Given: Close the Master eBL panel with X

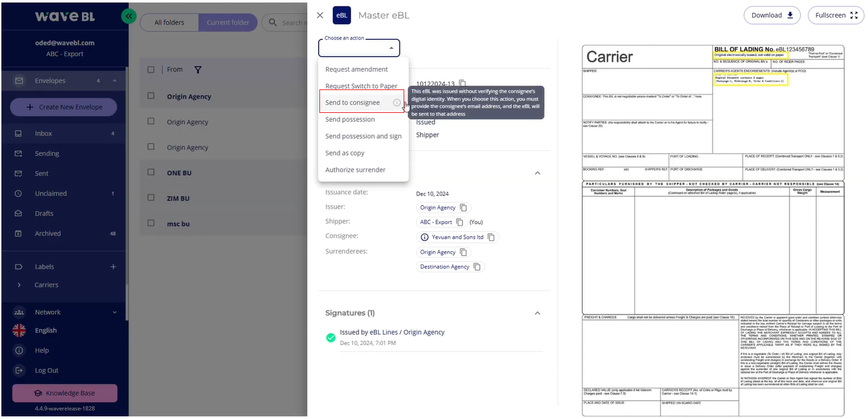Looking at the screenshot, I should tap(319, 15).
